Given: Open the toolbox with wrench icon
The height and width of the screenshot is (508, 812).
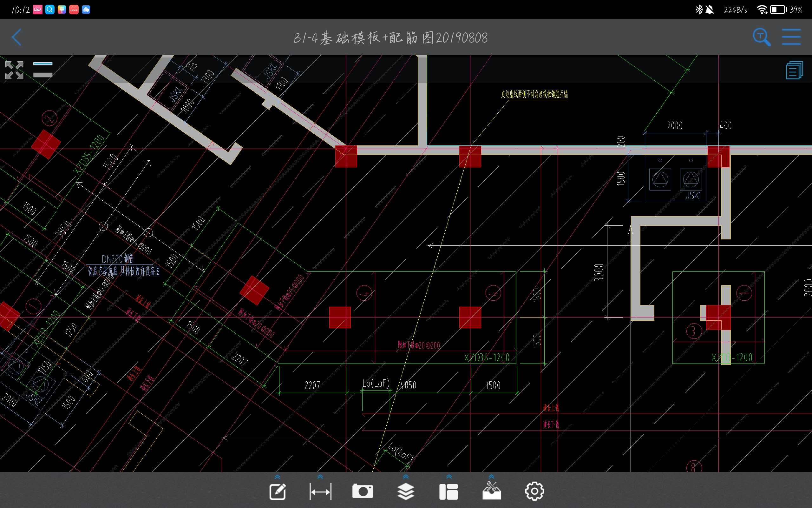Looking at the screenshot, I should tap(492, 491).
